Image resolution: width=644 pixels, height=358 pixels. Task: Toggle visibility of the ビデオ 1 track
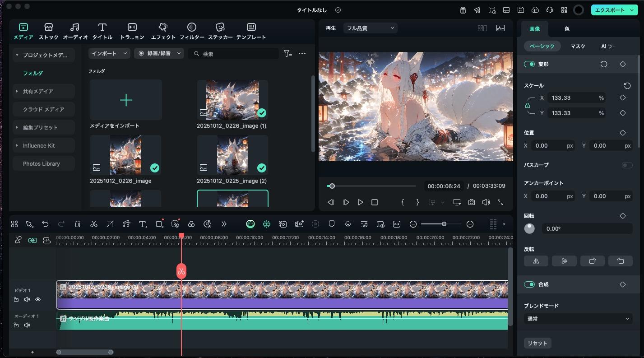[38, 299]
